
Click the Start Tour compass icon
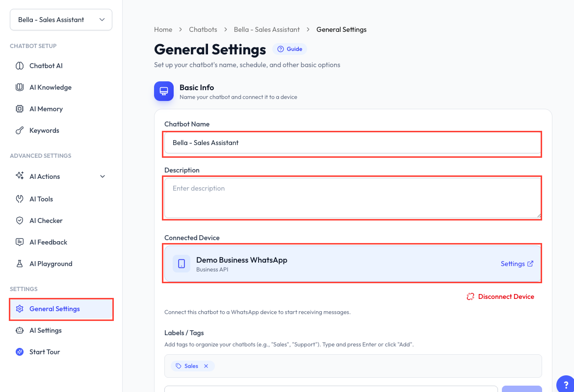click(x=20, y=352)
